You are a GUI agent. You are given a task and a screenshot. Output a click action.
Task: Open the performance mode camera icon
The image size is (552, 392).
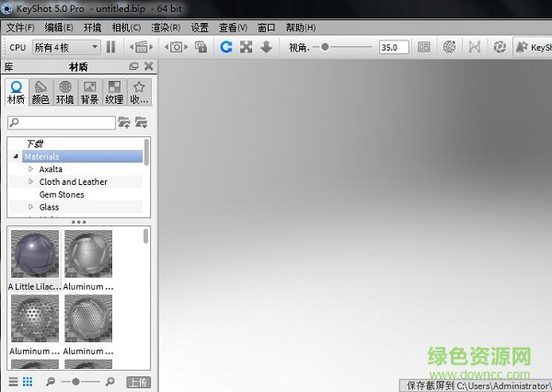coord(142,47)
